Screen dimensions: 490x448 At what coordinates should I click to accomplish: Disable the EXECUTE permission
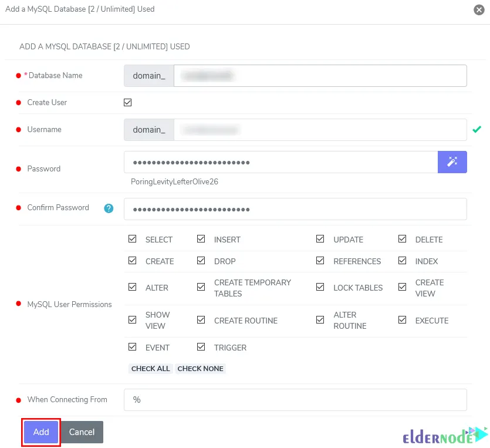tap(403, 320)
